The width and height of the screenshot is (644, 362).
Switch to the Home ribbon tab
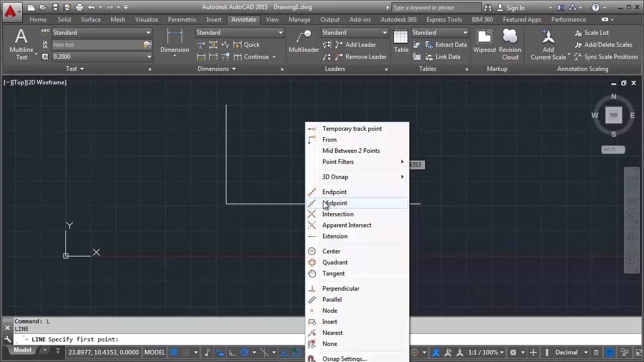point(38,20)
